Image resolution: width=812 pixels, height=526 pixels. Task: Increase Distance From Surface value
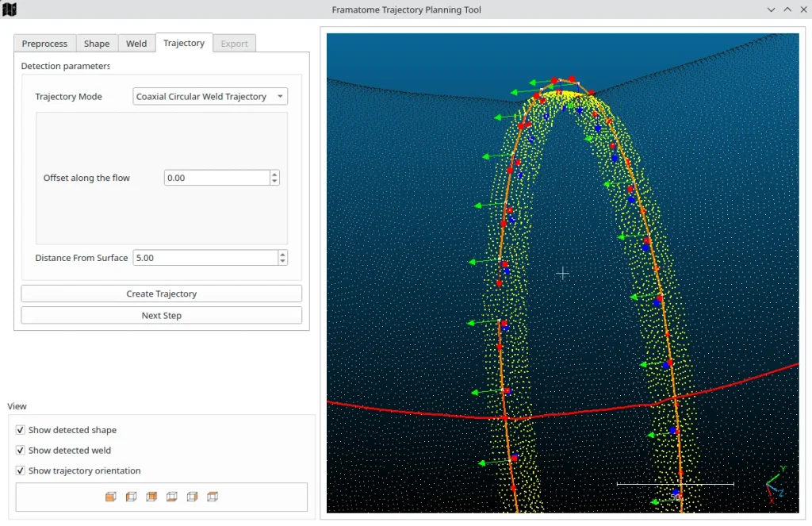tap(282, 254)
